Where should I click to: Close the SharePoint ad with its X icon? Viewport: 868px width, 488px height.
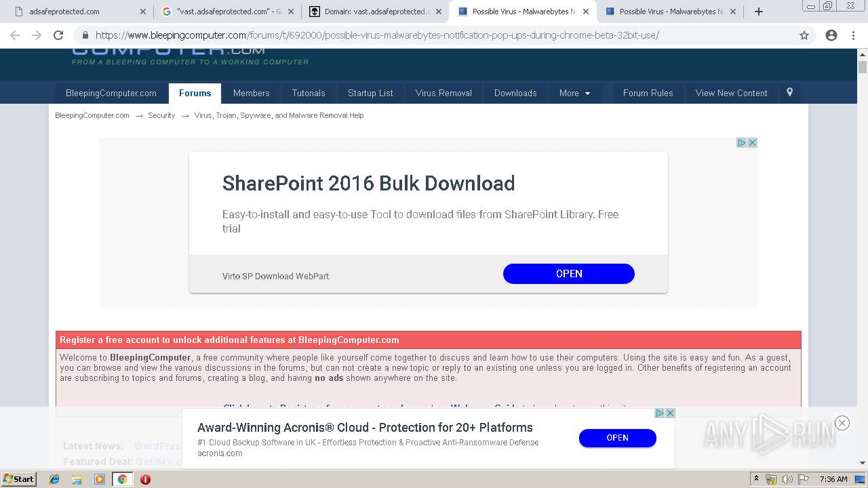click(752, 142)
